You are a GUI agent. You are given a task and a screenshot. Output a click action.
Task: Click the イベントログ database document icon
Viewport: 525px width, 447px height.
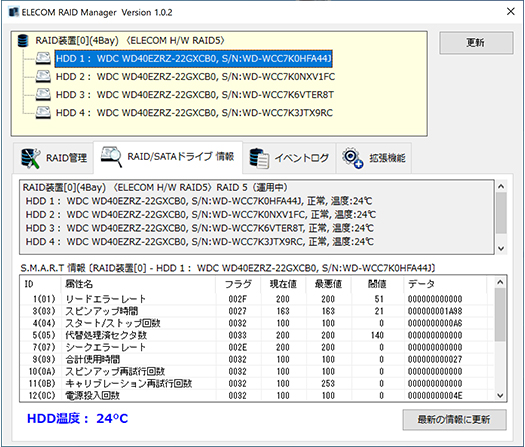(x=259, y=158)
